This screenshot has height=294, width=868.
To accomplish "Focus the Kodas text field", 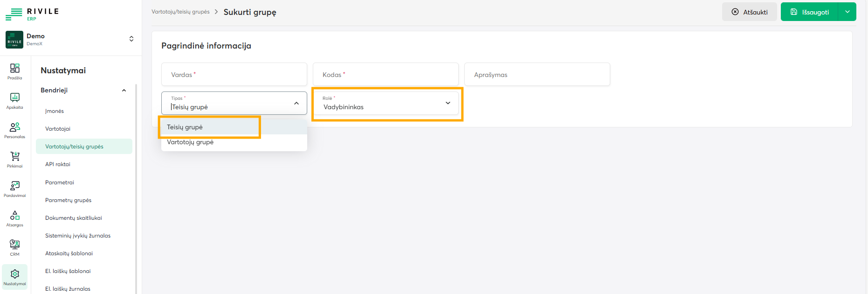I will (x=386, y=75).
